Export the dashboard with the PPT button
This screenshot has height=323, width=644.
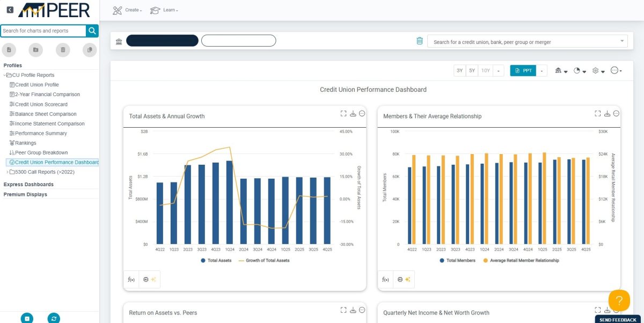tap(523, 71)
